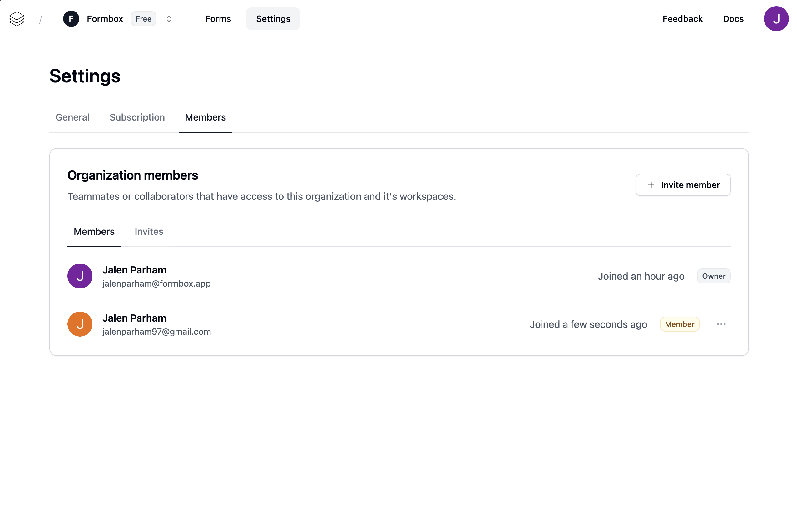
Task: Click the orange J member avatar
Action: [80, 324]
